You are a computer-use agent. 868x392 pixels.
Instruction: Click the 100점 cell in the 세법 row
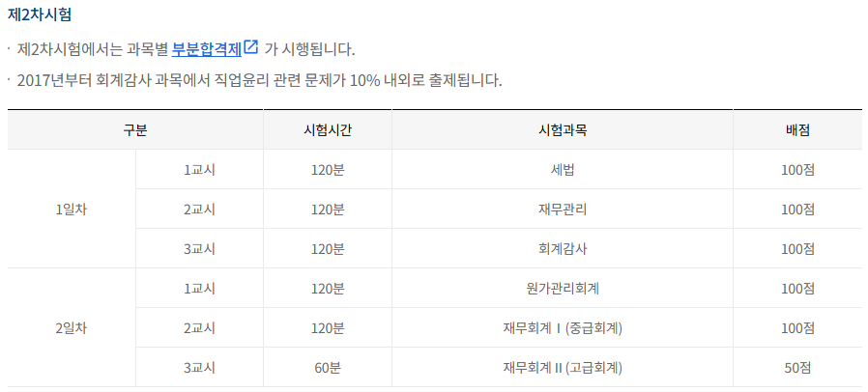coord(797,169)
